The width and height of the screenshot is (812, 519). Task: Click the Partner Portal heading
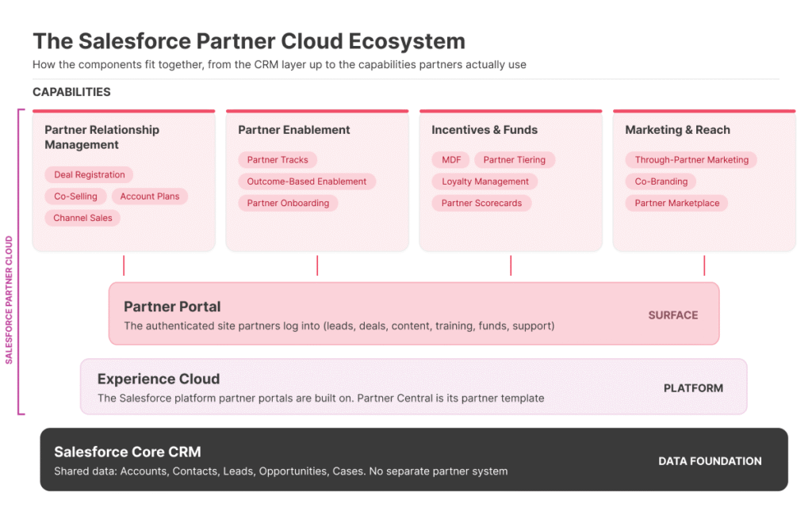tap(172, 307)
